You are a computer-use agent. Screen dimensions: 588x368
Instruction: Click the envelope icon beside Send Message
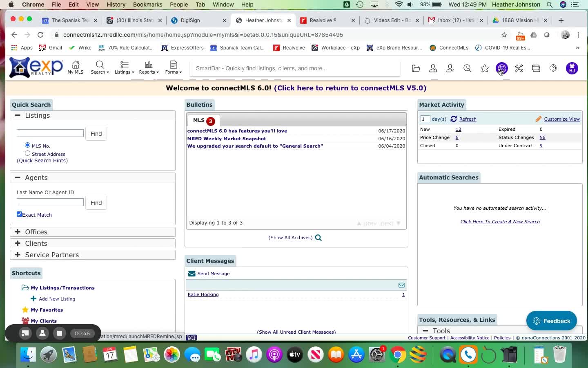coord(192,274)
